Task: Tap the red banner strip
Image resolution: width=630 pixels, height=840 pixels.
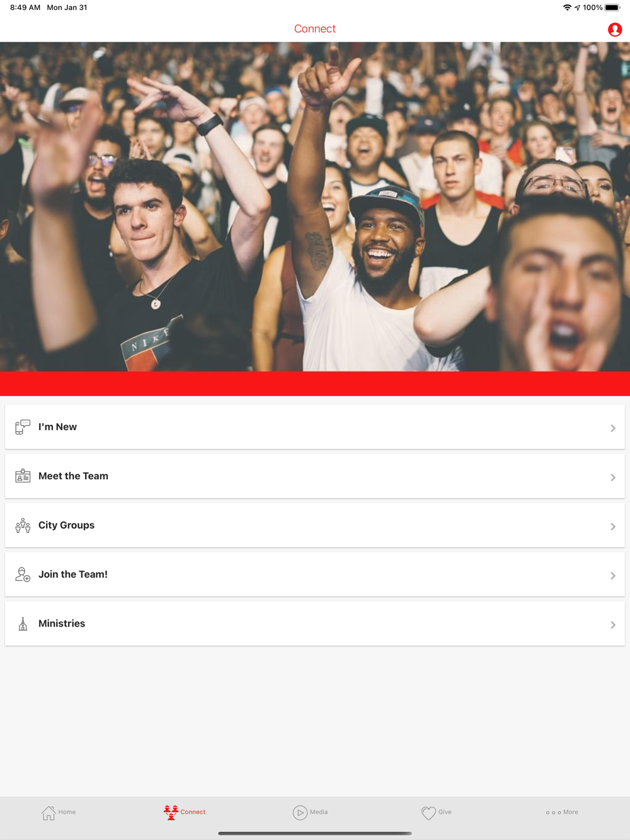Action: pyautogui.click(x=315, y=383)
